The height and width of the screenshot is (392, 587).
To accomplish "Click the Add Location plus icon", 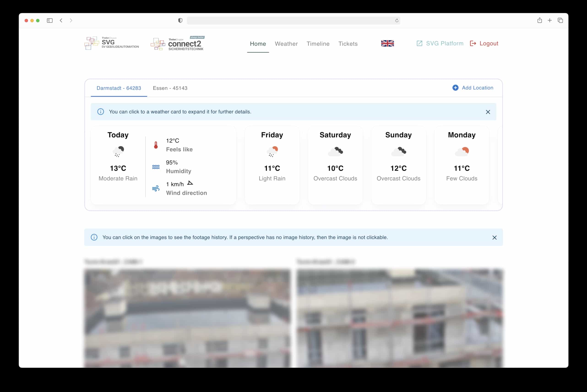I will pyautogui.click(x=455, y=88).
